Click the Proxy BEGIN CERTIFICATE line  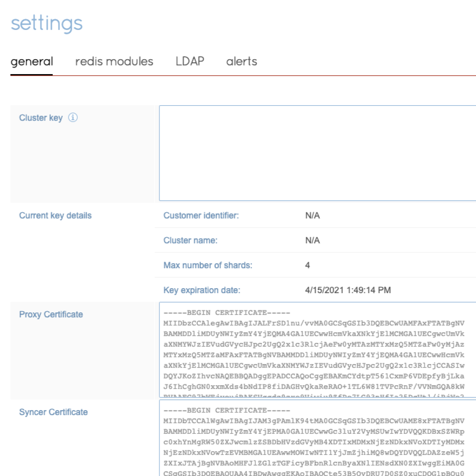[x=227, y=312]
